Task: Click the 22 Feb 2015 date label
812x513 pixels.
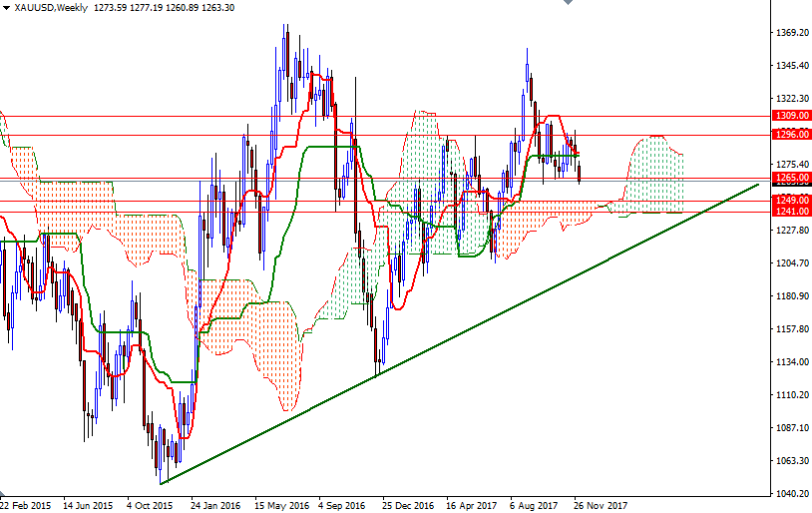Action: click(x=25, y=505)
